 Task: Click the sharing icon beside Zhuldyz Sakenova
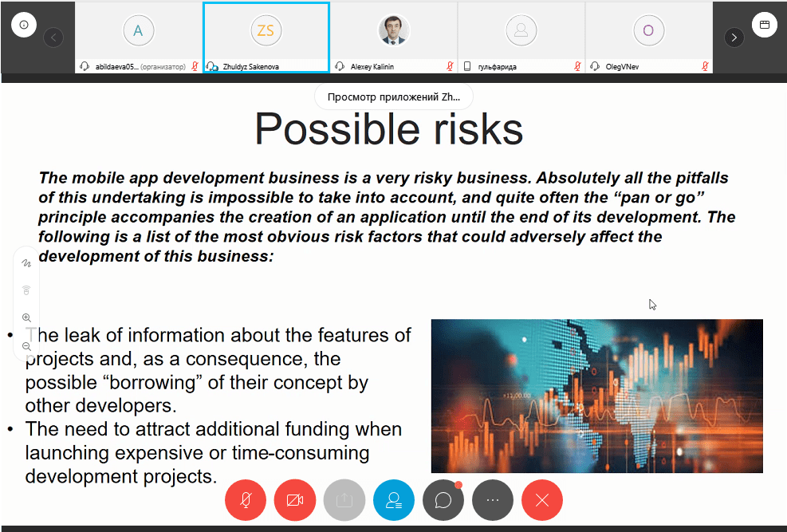(212, 66)
